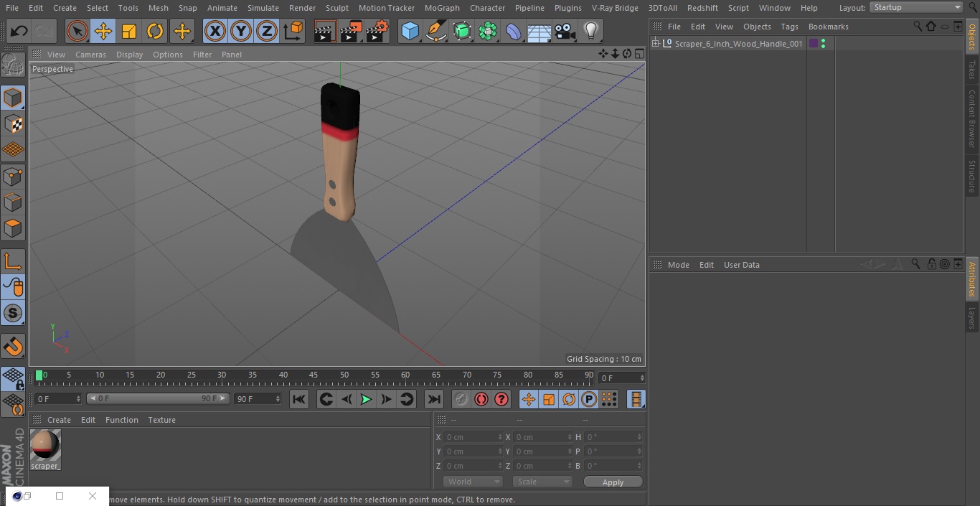Image resolution: width=980 pixels, height=506 pixels.
Task: Activate the Rotate tool
Action: pyautogui.click(x=155, y=31)
